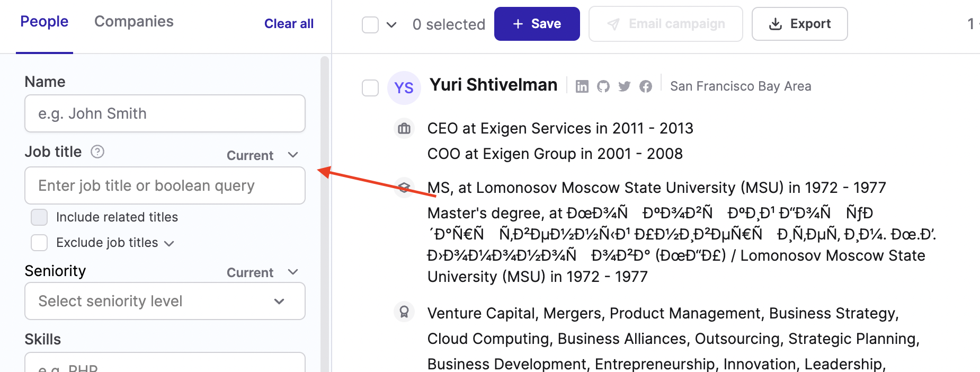The height and width of the screenshot is (372, 980).
Task: Open the Job title Current dropdown
Action: (263, 155)
